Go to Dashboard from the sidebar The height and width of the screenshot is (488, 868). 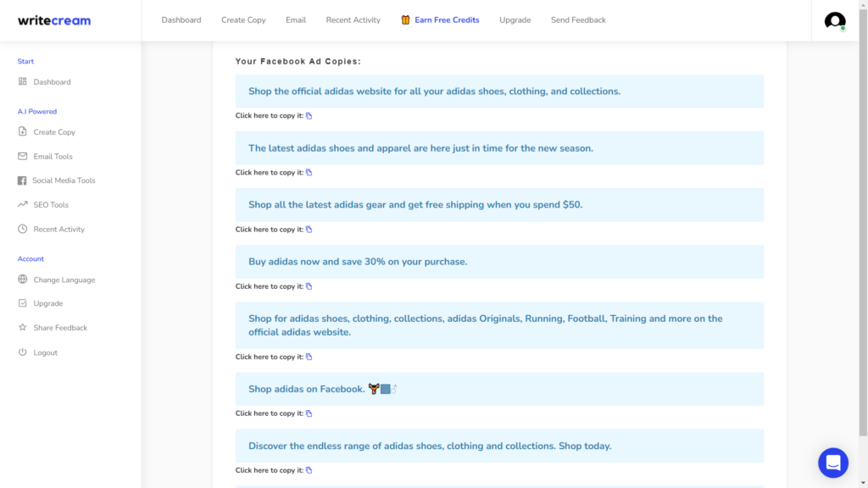52,82
